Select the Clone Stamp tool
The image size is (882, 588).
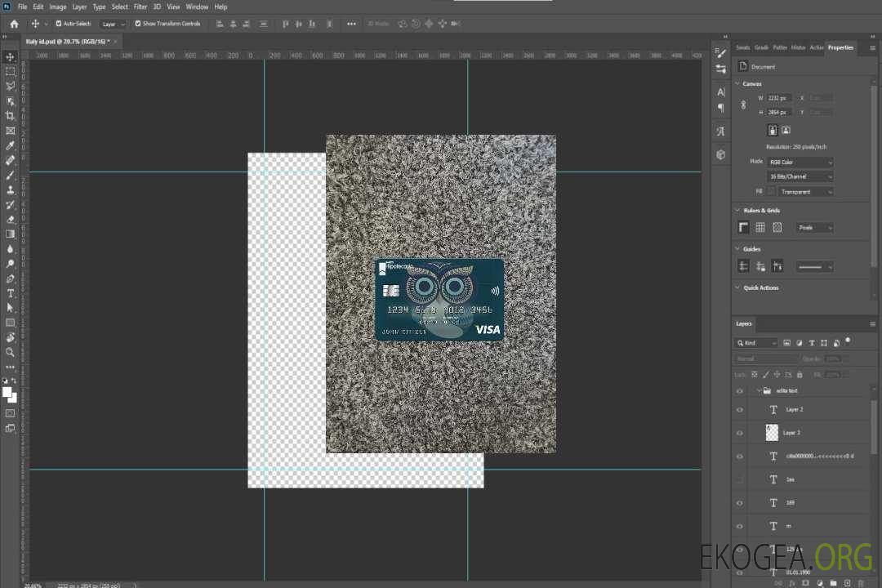click(x=11, y=189)
